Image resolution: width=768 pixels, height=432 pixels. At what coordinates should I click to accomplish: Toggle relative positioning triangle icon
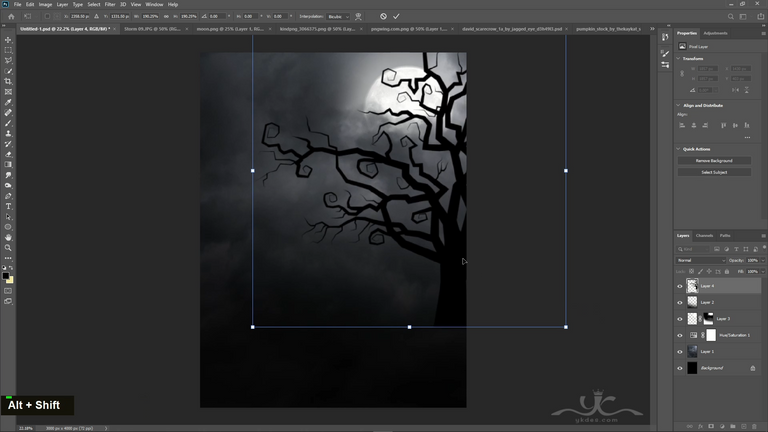tap(96, 16)
